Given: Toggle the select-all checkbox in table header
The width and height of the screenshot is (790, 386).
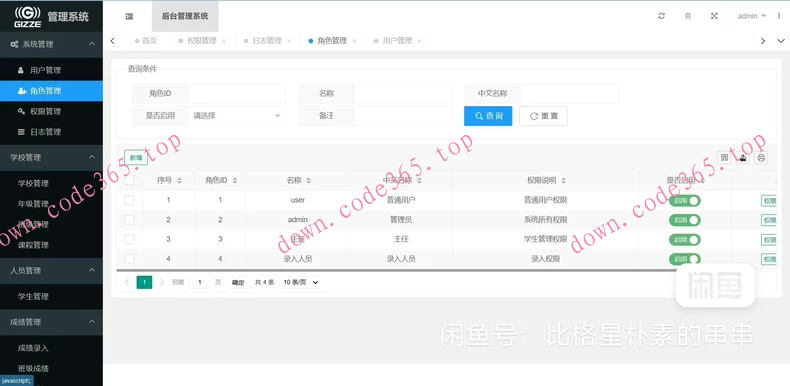Looking at the screenshot, I should point(129,180).
